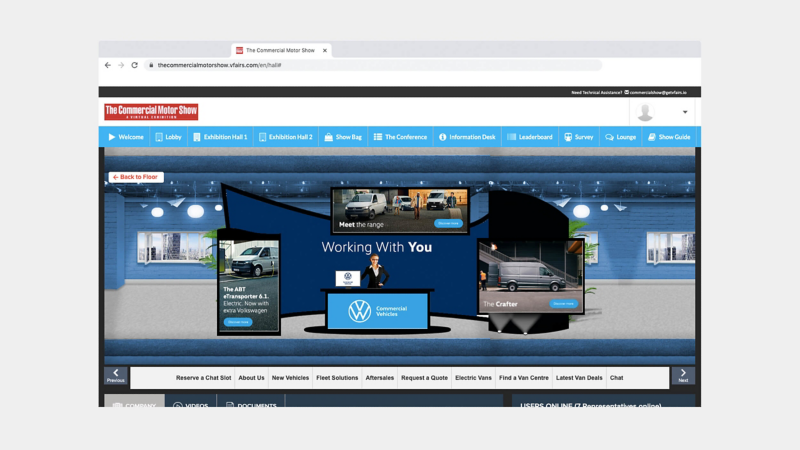Switch to the Videos tab

coord(191,402)
